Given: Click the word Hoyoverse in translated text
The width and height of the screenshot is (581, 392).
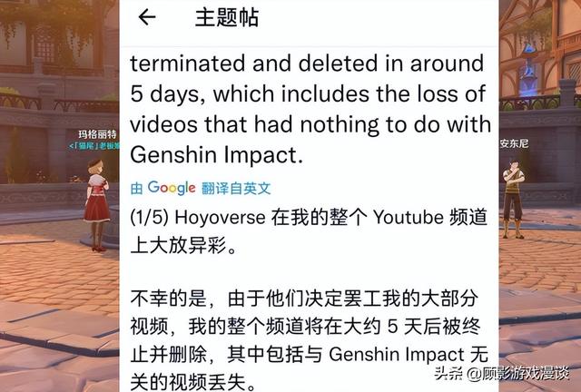Looking at the screenshot, I should (220, 218).
